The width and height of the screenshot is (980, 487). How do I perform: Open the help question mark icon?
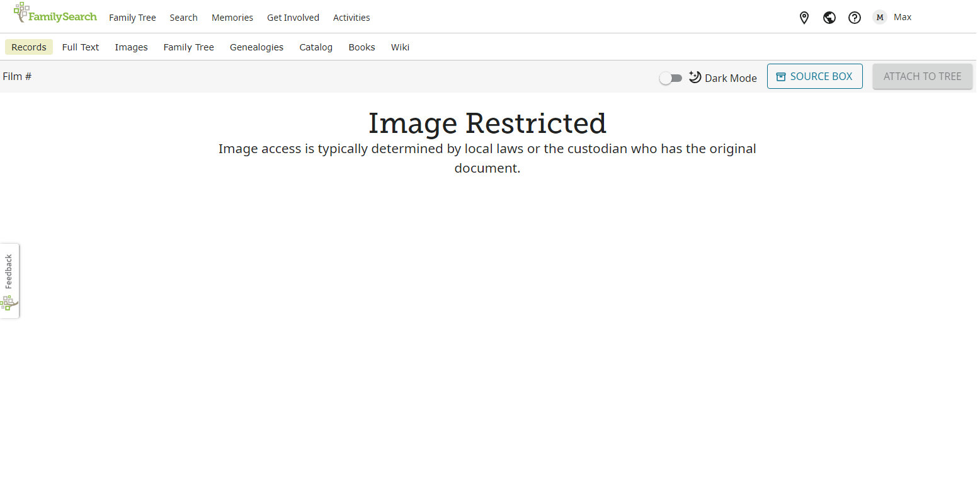pyautogui.click(x=854, y=18)
